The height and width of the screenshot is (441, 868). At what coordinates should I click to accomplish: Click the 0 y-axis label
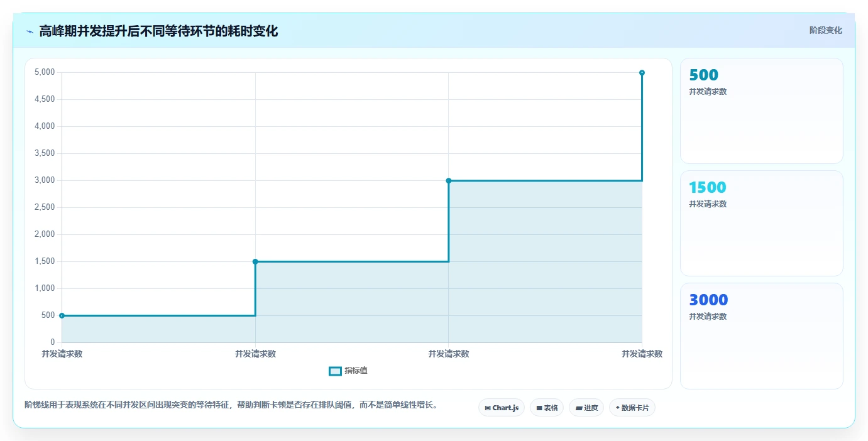pos(53,342)
